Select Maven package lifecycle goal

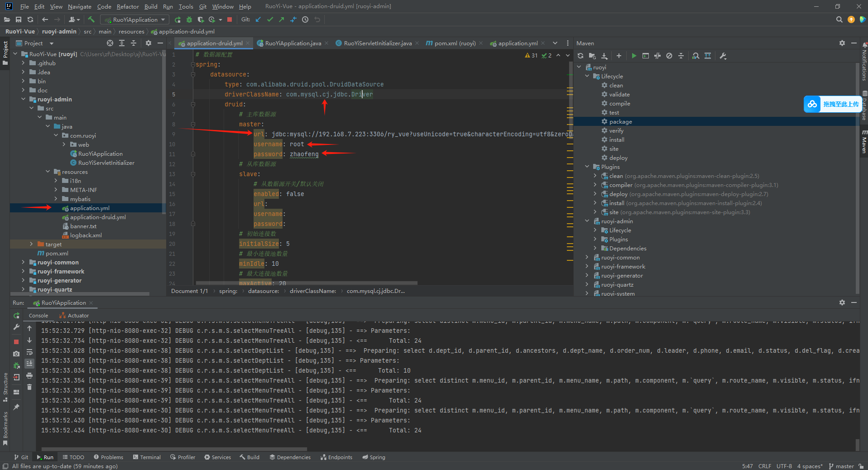tap(620, 121)
